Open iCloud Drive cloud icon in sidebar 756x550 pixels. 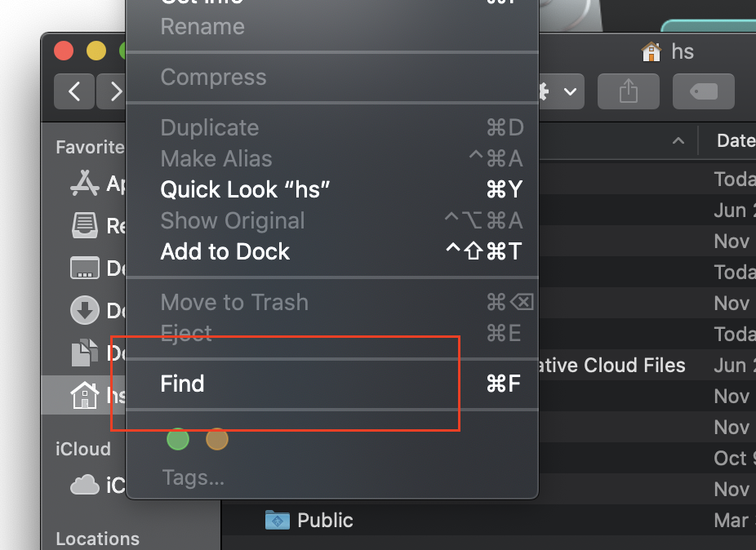click(x=85, y=485)
